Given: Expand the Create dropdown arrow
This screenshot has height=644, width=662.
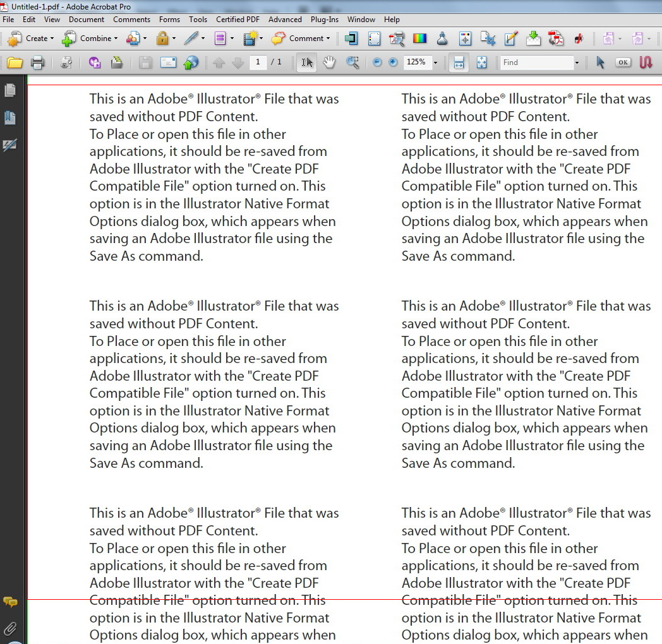Looking at the screenshot, I should (52, 39).
